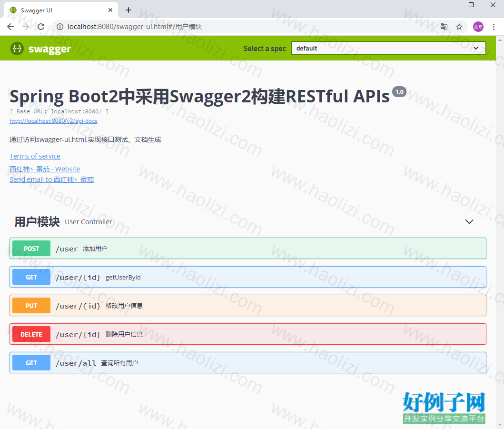
Task: Bookmark this page with star icon
Action: (459, 27)
